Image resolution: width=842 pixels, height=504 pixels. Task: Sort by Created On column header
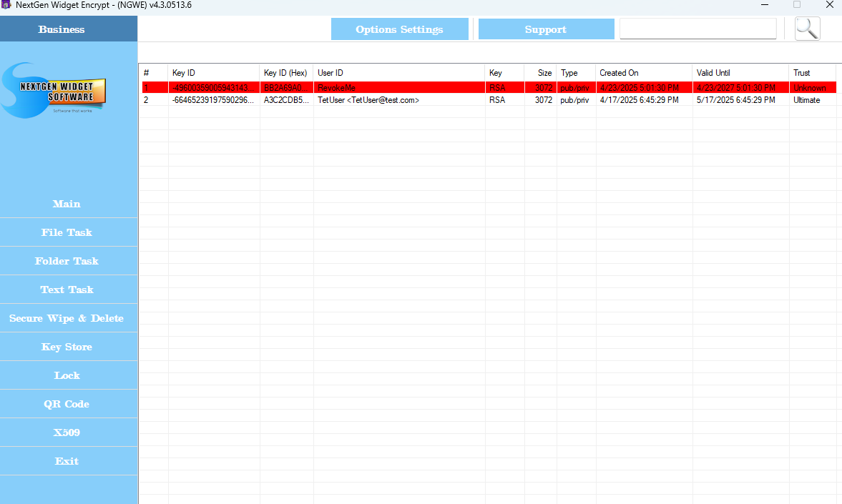pos(644,73)
